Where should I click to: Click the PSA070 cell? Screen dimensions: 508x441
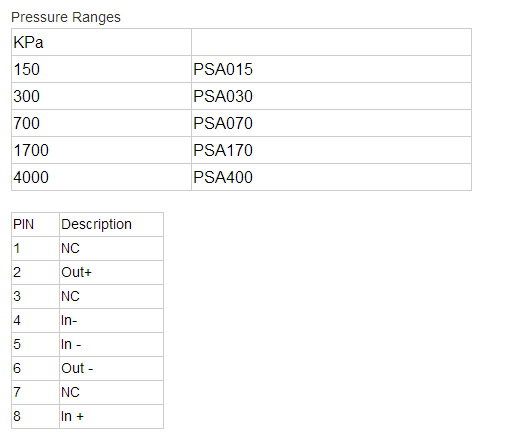point(331,123)
